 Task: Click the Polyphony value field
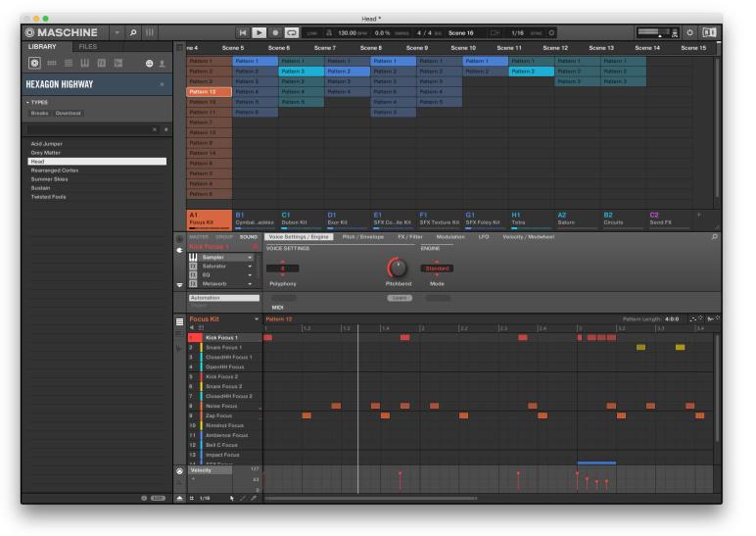(283, 268)
